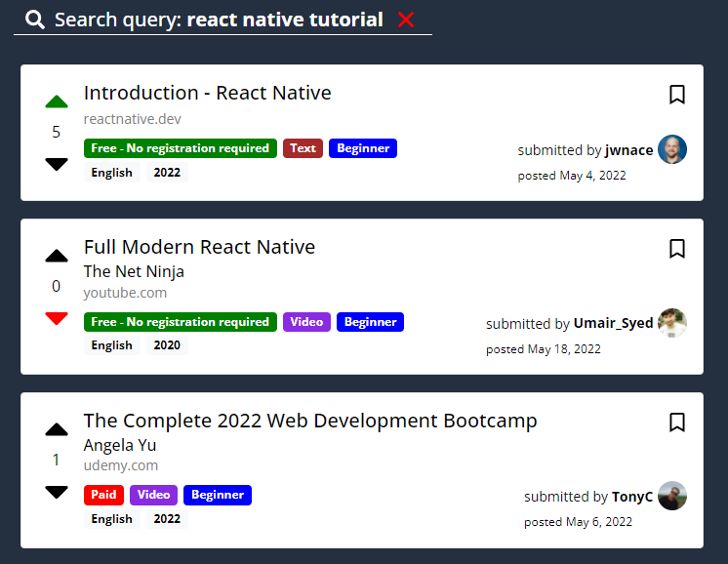Downvote Introduction - React Native
Image resolution: width=728 pixels, height=564 pixels.
pyautogui.click(x=57, y=164)
